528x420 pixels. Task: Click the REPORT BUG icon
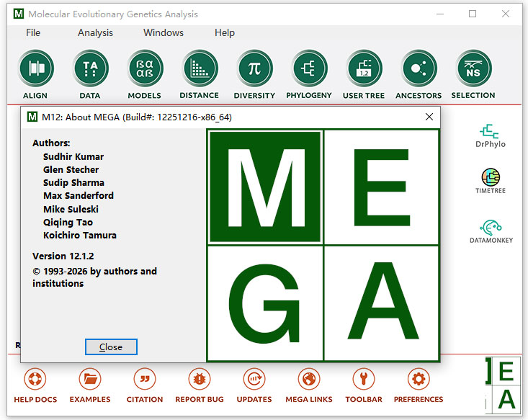[x=200, y=379]
